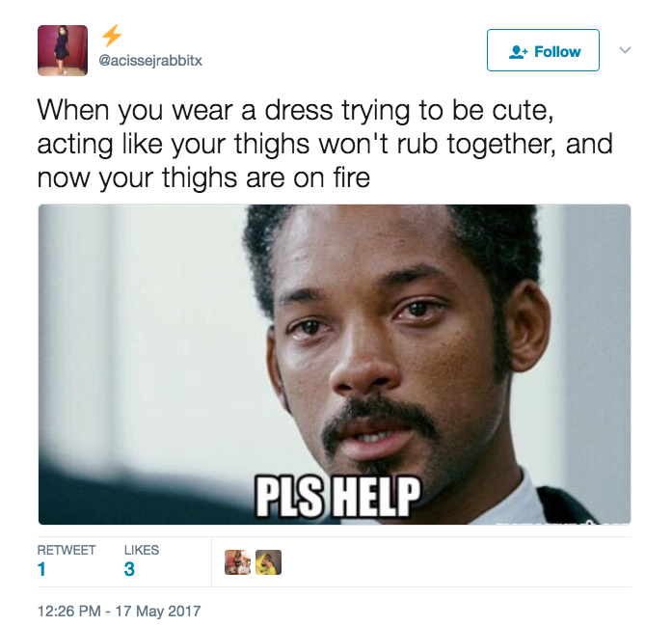This screenshot has height=626, width=672.
Task: Click the watermark at meme's bottom corner
Action: pos(563,522)
